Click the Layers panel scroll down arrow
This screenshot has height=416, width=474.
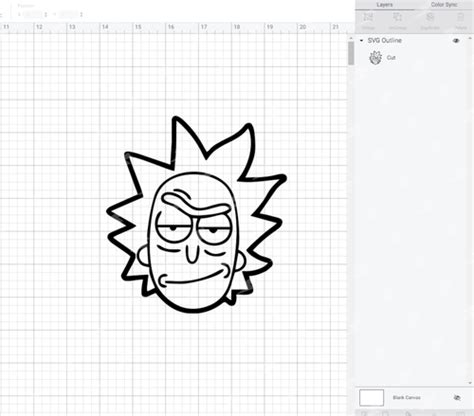click(470, 383)
